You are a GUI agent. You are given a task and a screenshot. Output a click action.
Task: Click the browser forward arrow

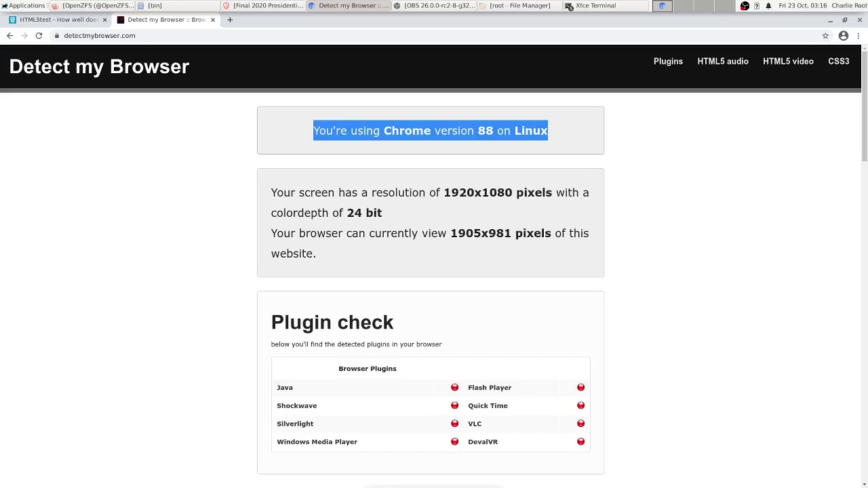click(x=24, y=35)
